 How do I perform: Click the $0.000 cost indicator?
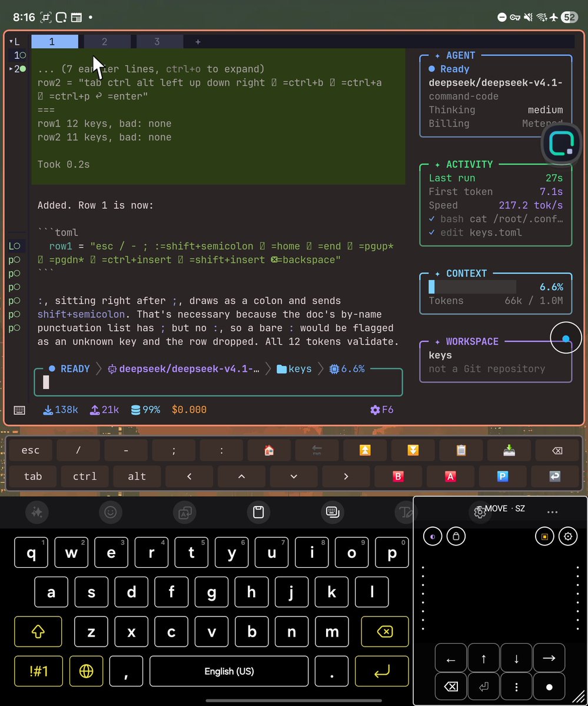click(189, 409)
